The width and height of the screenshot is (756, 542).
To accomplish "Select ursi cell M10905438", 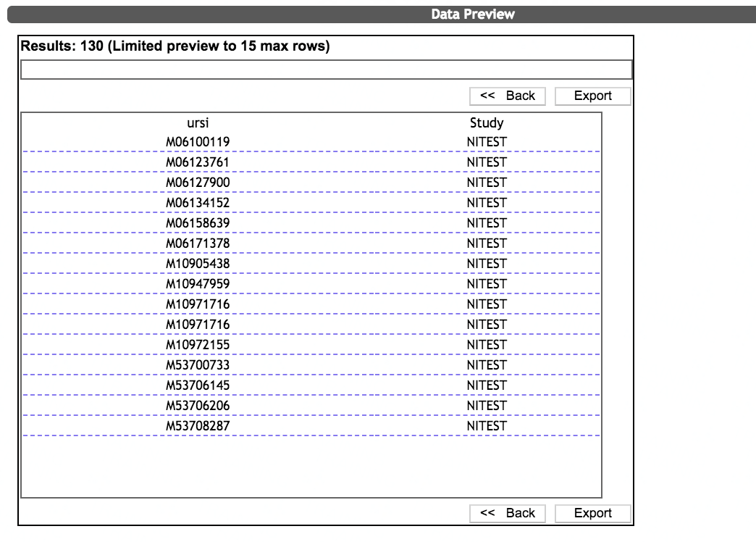I will pyautogui.click(x=198, y=264).
